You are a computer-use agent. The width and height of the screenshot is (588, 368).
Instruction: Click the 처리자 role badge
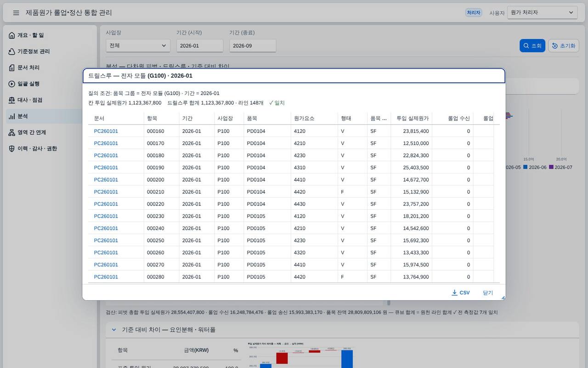(x=474, y=12)
